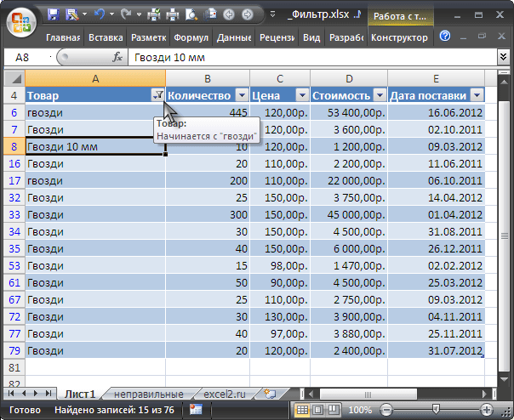Click the Select All corner triangle
The image size is (514, 420).
[14, 78]
